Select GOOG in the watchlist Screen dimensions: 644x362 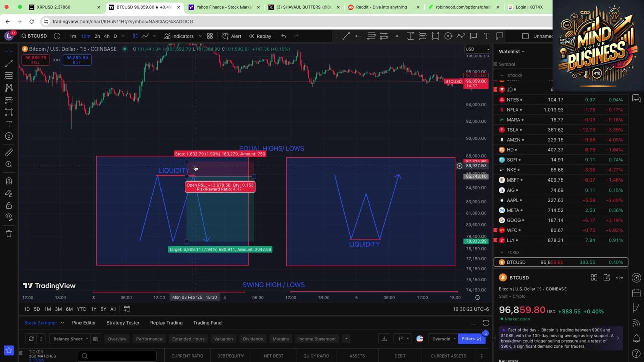tap(560, 220)
